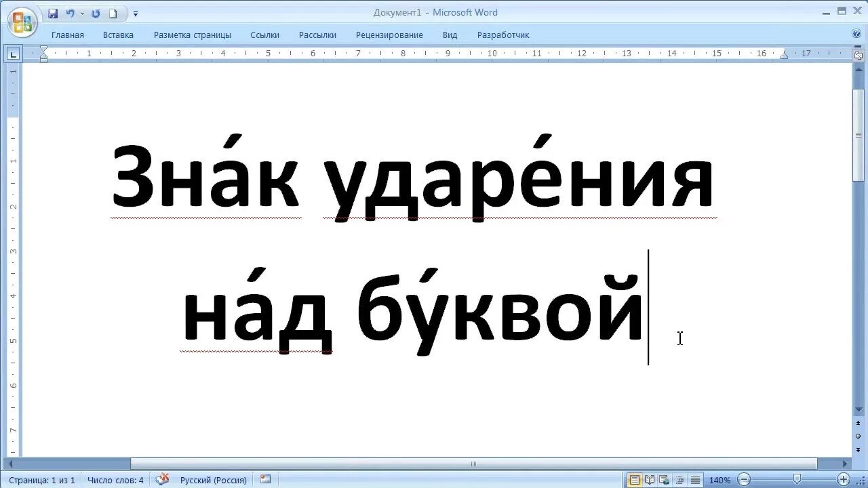868x488 pixels.
Task: Switch to Outline view
Action: pyautogui.click(x=679, y=480)
